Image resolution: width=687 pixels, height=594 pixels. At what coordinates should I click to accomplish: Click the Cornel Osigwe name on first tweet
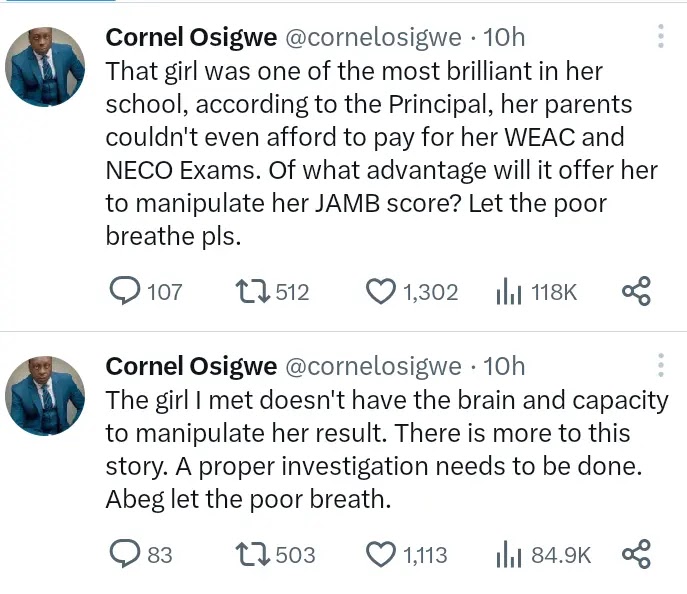[x=191, y=38]
